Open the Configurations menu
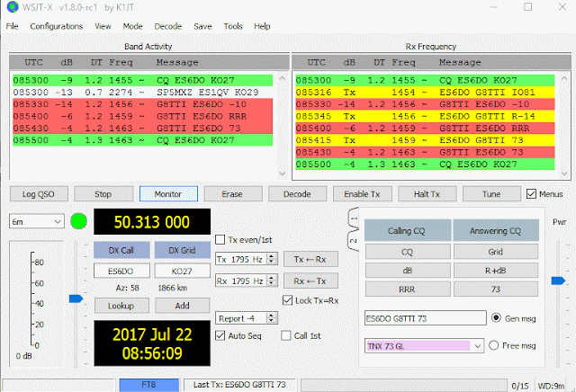 (x=56, y=26)
